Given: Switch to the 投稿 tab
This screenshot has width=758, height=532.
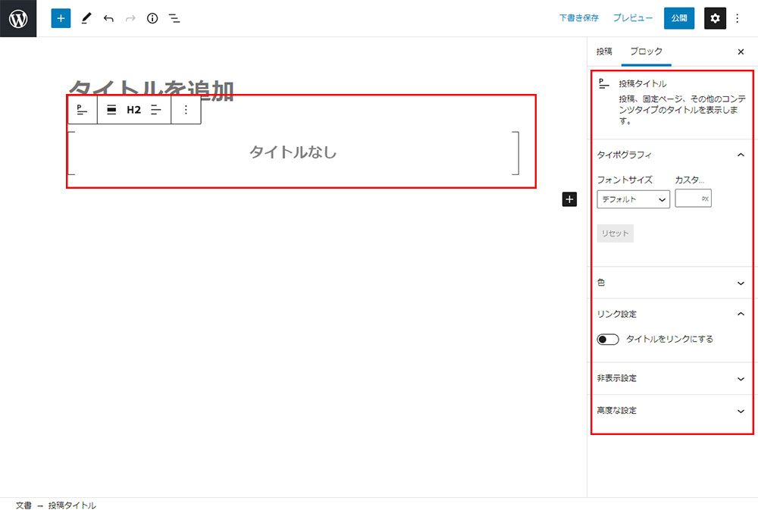Looking at the screenshot, I should point(604,52).
